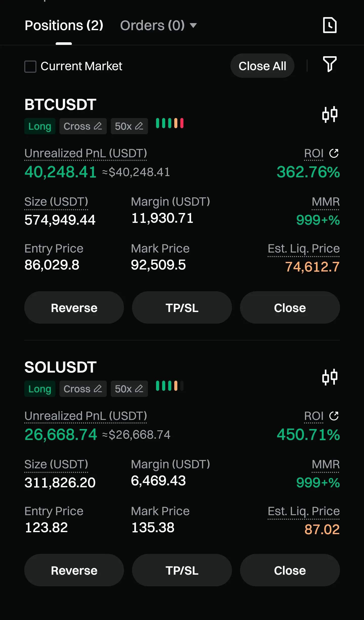Open BTCUSDT candlestick chart icon

(x=330, y=114)
